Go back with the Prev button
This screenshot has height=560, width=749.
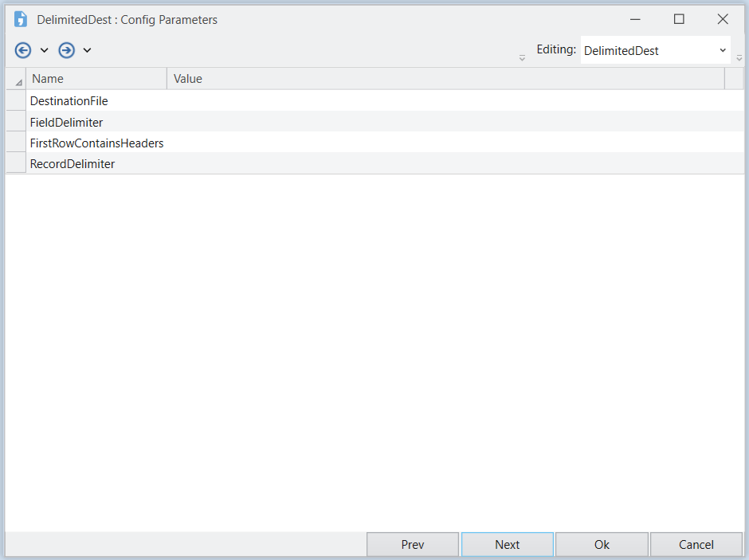click(x=413, y=544)
